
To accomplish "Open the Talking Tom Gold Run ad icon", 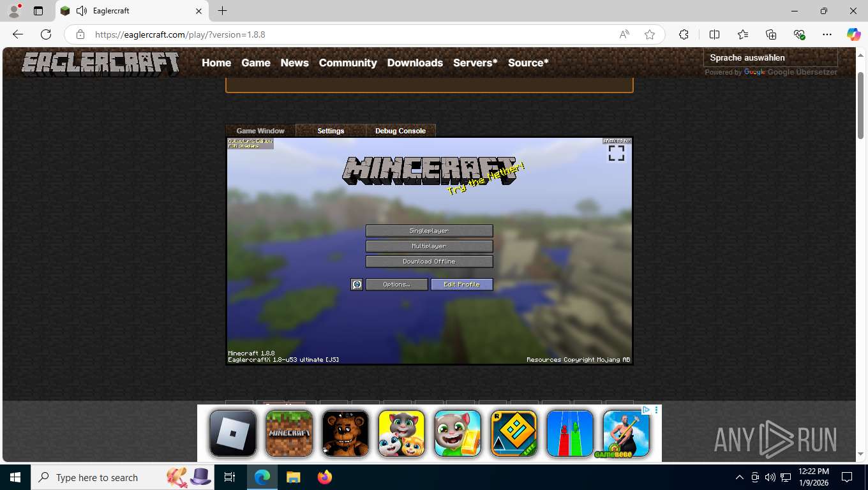I will pos(458,433).
